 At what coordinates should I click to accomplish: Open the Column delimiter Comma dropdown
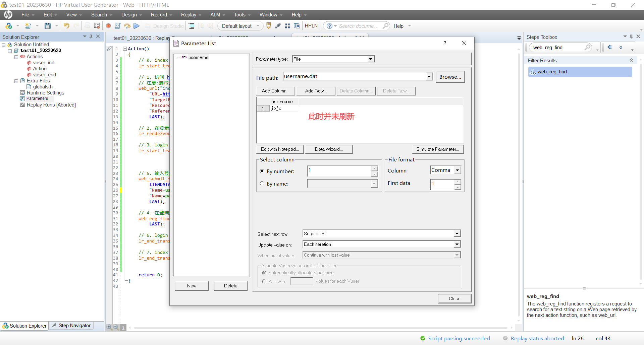tap(458, 170)
